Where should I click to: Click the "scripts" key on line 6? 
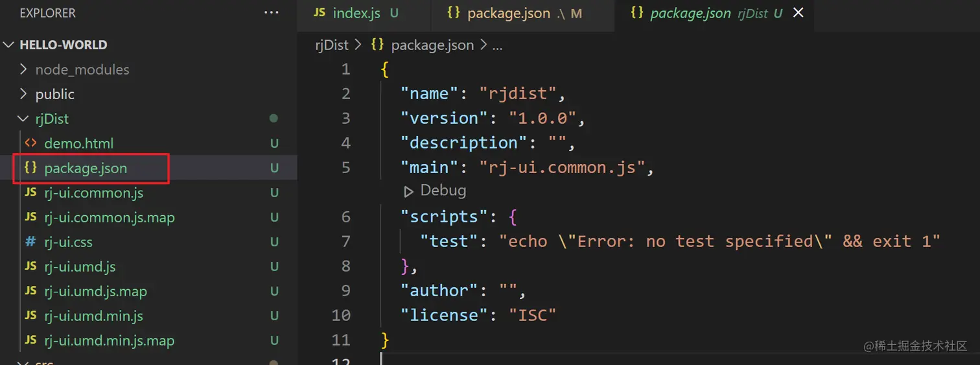(445, 217)
